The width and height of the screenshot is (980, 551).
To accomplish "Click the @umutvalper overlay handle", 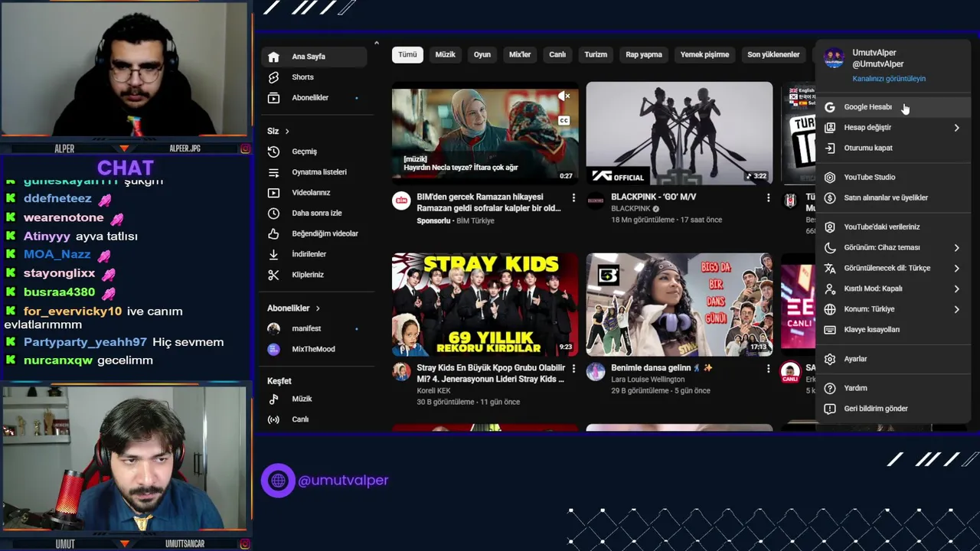I will pos(343,481).
